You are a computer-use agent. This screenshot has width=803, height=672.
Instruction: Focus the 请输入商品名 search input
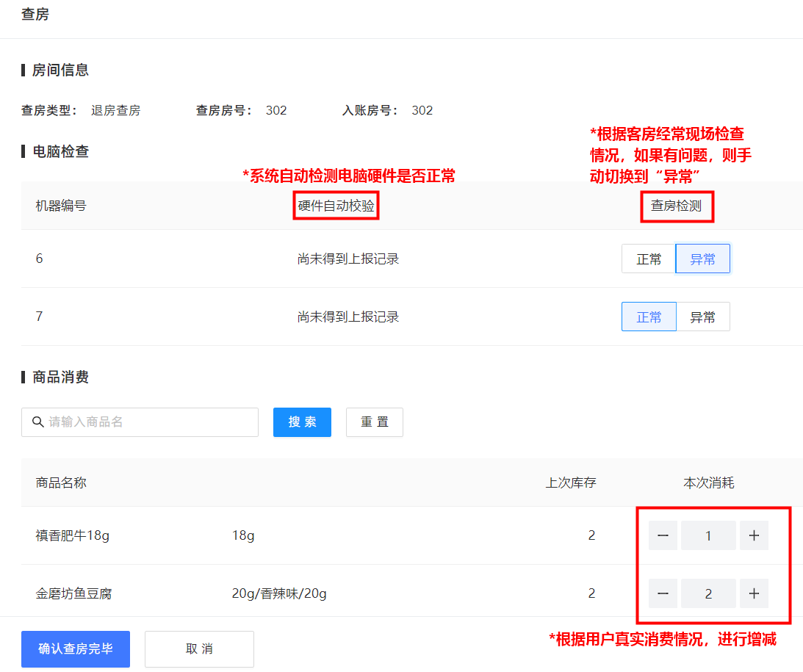pyautogui.click(x=140, y=422)
